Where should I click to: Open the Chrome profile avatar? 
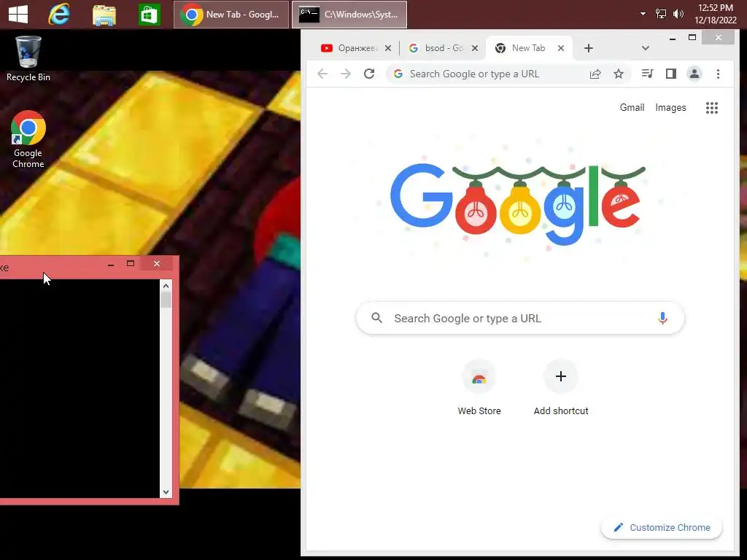pyautogui.click(x=694, y=74)
